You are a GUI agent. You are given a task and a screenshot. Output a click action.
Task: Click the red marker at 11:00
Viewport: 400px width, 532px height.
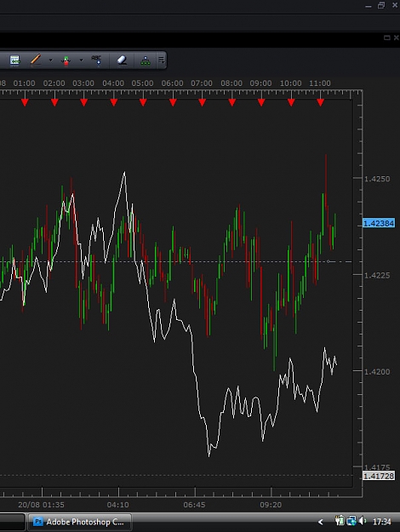point(320,102)
